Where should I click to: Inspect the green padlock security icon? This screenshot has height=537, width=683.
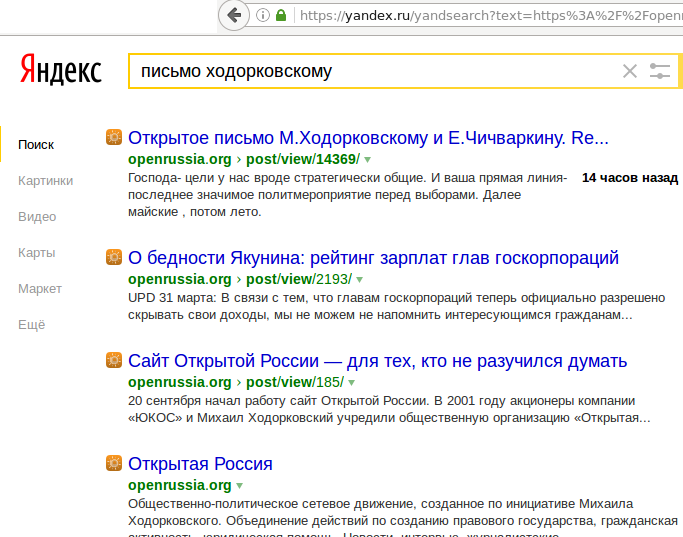(281, 15)
